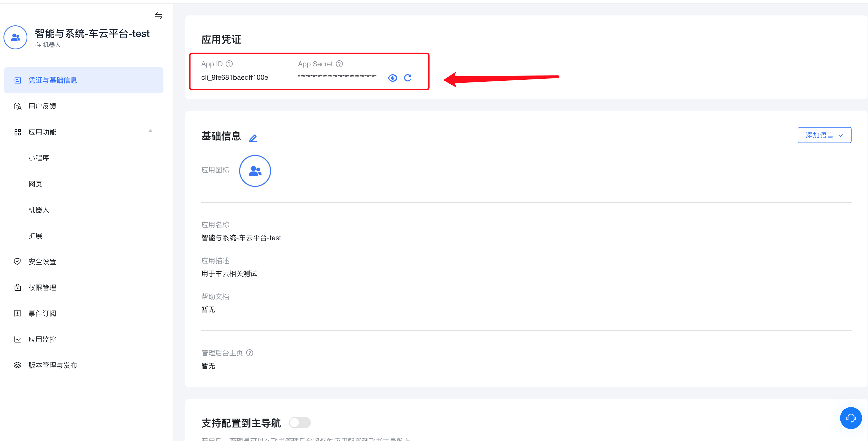Regenerate the App Secret with the refresh icon
This screenshot has height=441, width=868.
click(x=408, y=78)
